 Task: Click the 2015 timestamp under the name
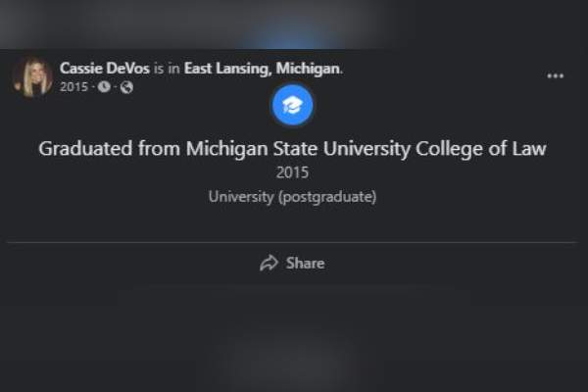pyautogui.click(x=73, y=87)
